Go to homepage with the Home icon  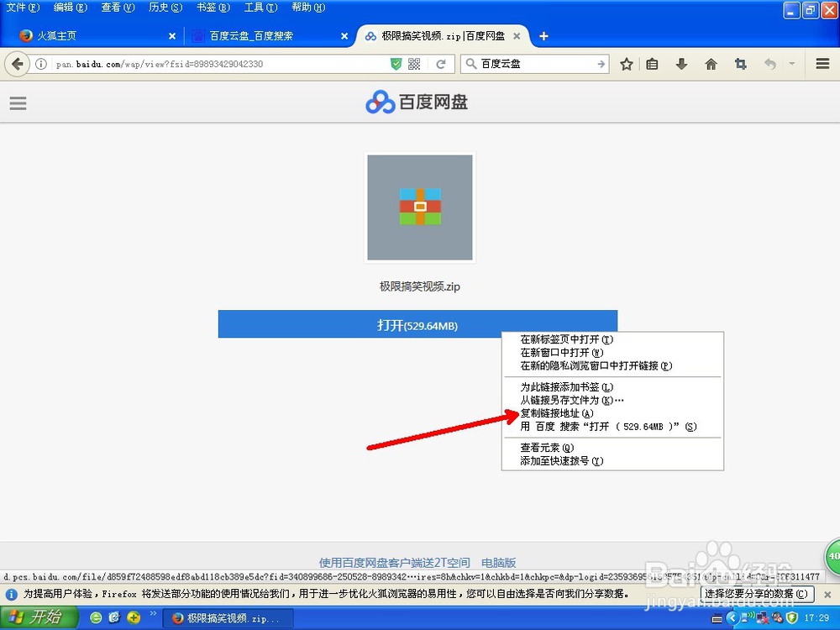pos(711,63)
